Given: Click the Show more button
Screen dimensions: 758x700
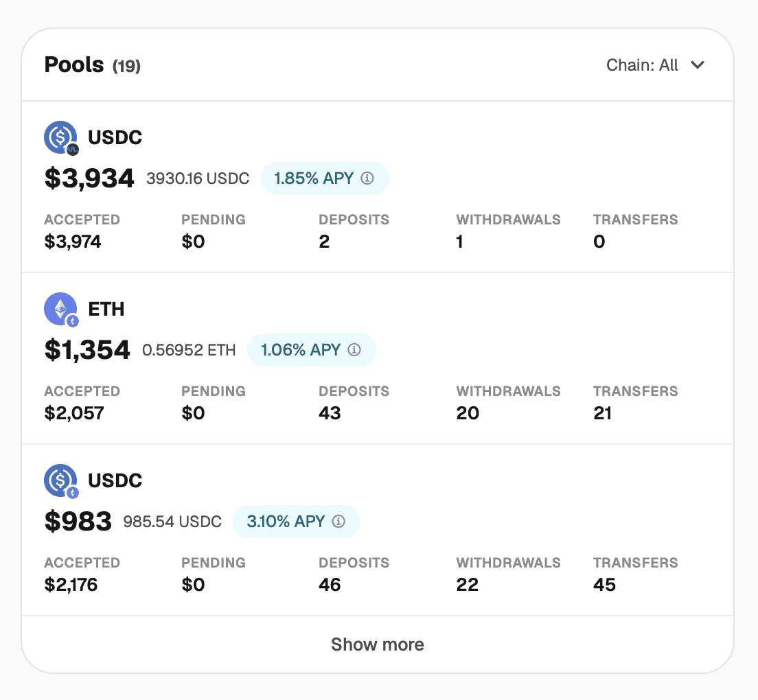Looking at the screenshot, I should pyautogui.click(x=378, y=644).
